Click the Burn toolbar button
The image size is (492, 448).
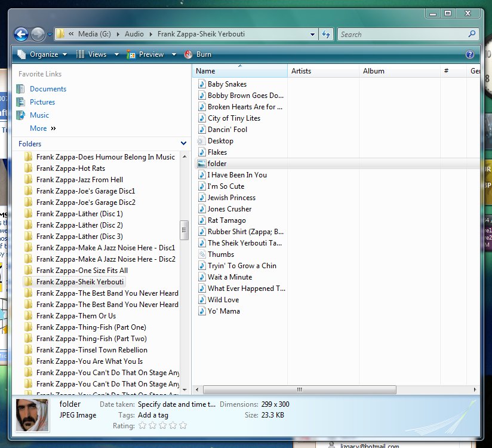[x=198, y=54]
